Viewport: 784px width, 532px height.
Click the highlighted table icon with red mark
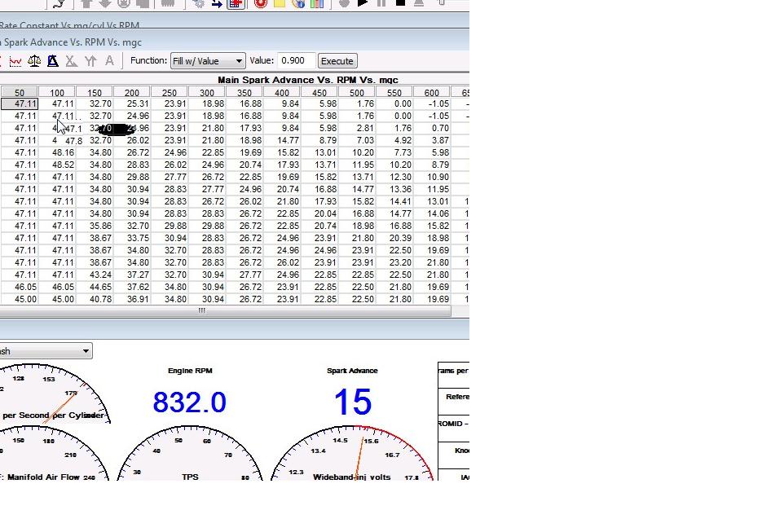click(x=236, y=3)
